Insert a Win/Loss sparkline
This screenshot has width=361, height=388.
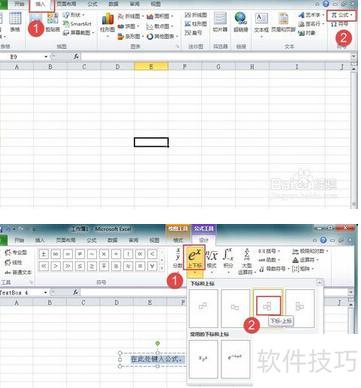tap(194, 32)
